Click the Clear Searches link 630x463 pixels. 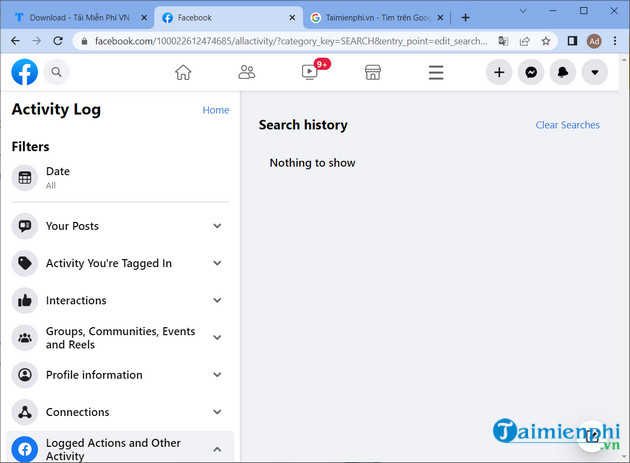(x=567, y=125)
